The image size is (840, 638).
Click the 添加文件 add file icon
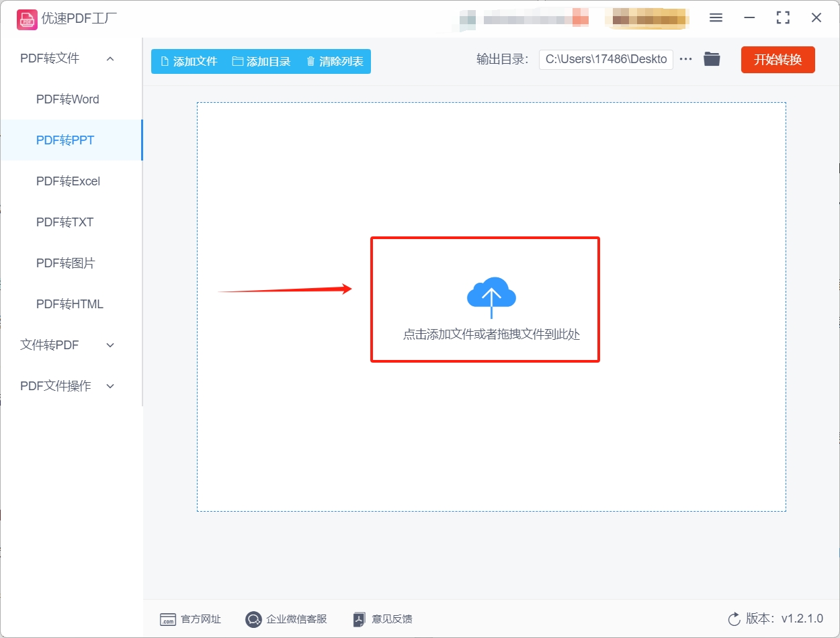(163, 61)
